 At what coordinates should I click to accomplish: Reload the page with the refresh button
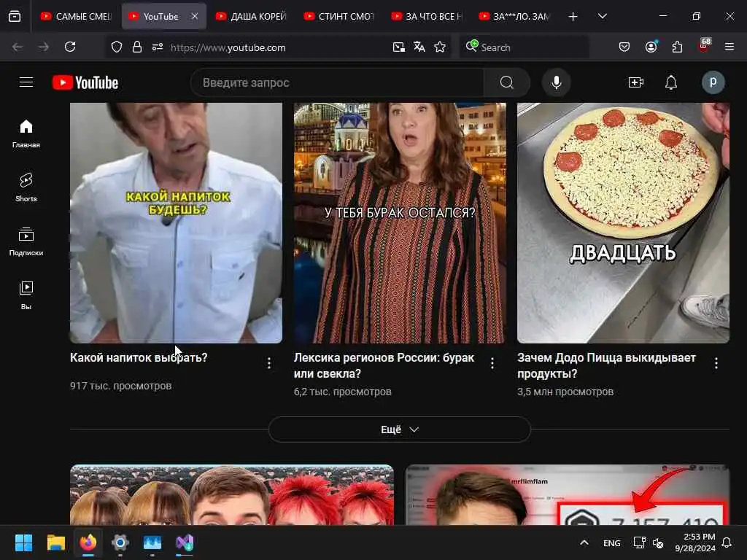click(70, 47)
